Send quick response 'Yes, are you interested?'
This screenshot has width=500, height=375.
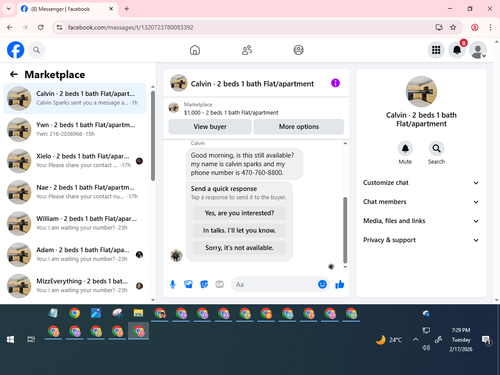239,213
